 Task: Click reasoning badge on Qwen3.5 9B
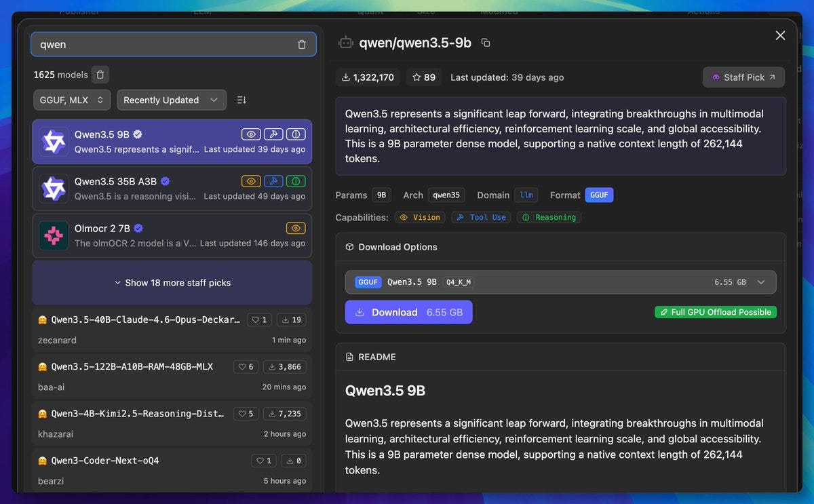[296, 134]
